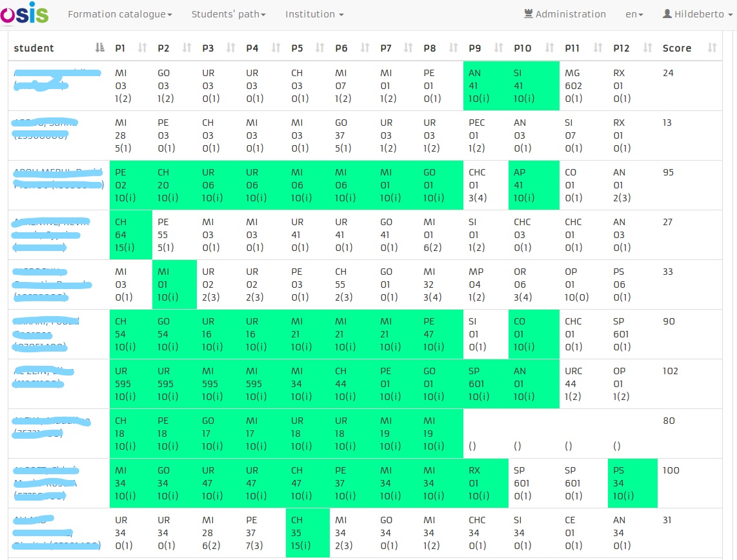Click the OSIS logo
The height and width of the screenshot is (560, 737).
pyautogui.click(x=25, y=13)
